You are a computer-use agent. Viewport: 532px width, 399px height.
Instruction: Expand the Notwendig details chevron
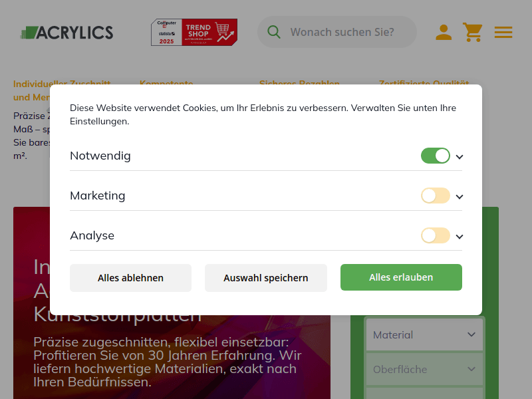(460, 157)
